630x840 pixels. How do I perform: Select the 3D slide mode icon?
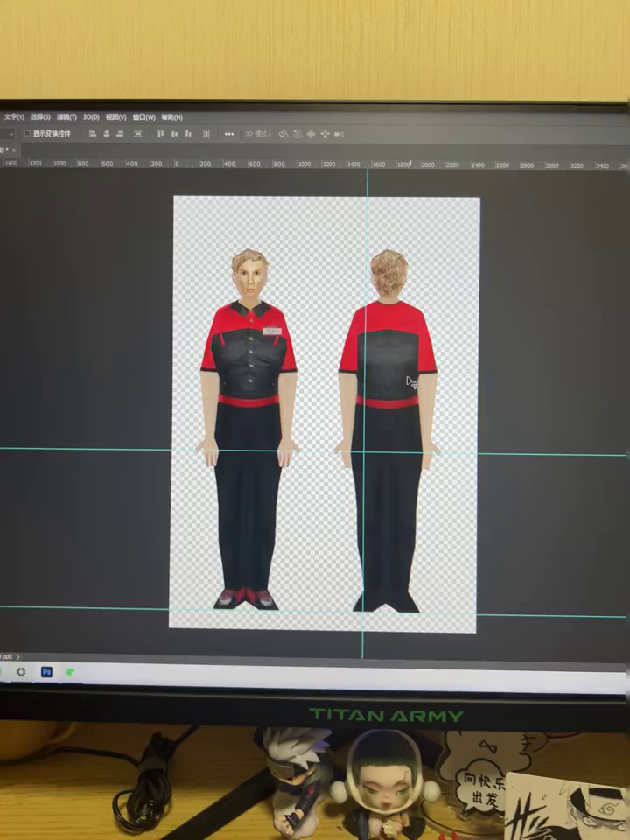325,134
